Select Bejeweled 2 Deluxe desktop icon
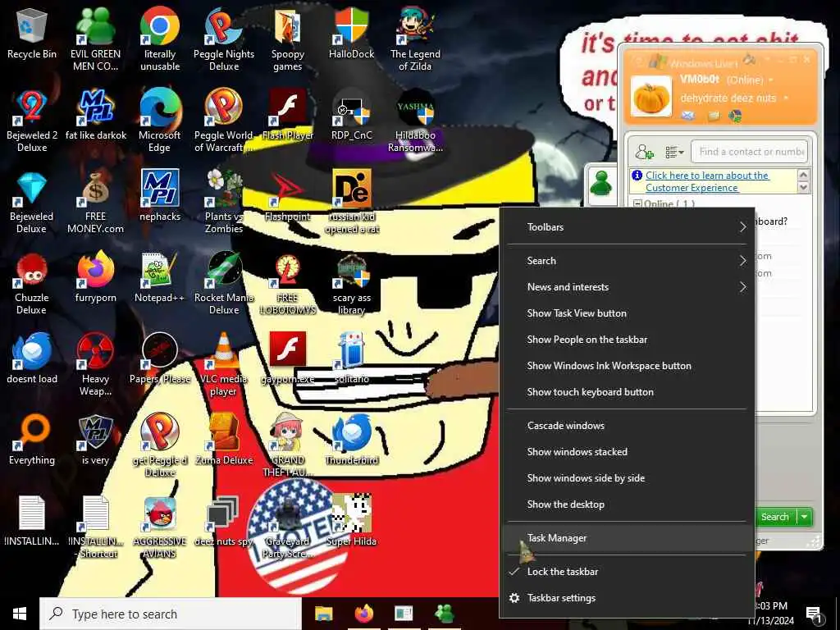Image resolution: width=840 pixels, height=630 pixels. click(x=32, y=121)
